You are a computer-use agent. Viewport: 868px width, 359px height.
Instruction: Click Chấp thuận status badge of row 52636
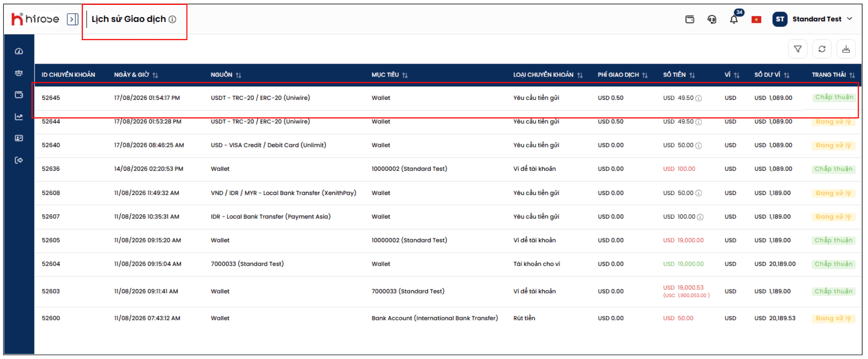coord(833,169)
